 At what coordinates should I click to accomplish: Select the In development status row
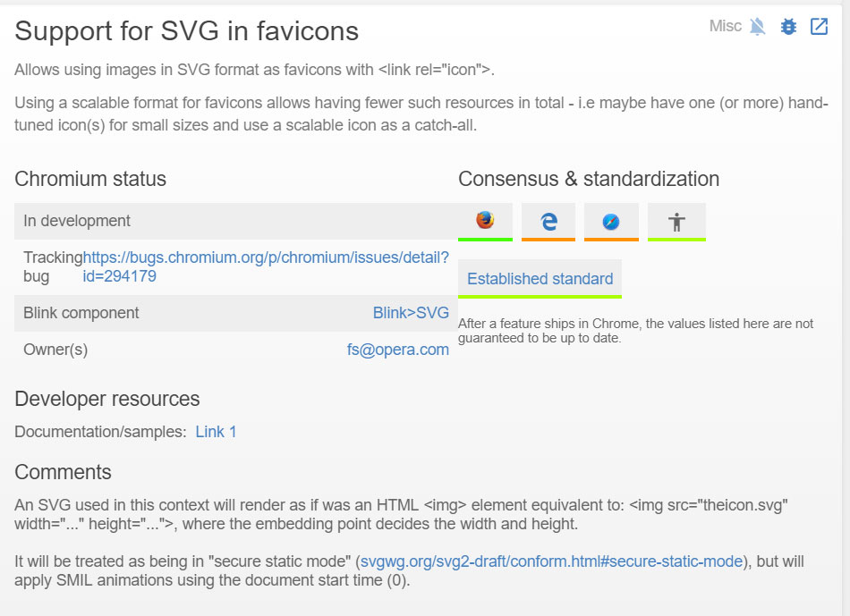(236, 221)
